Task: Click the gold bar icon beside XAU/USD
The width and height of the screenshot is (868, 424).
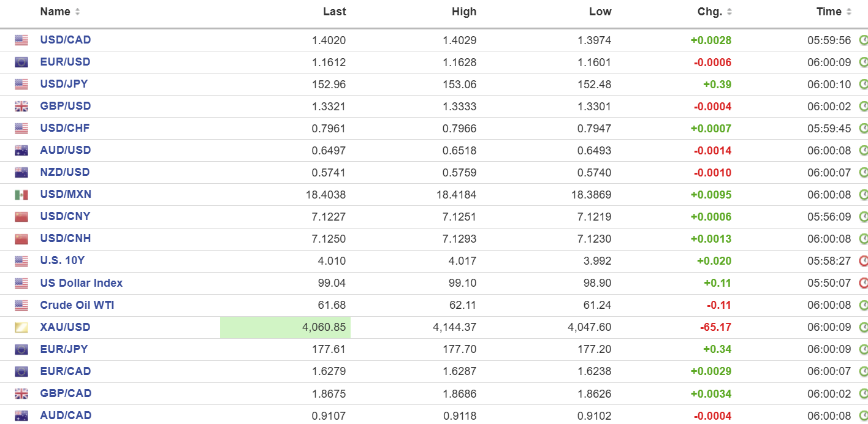Action: click(x=21, y=327)
